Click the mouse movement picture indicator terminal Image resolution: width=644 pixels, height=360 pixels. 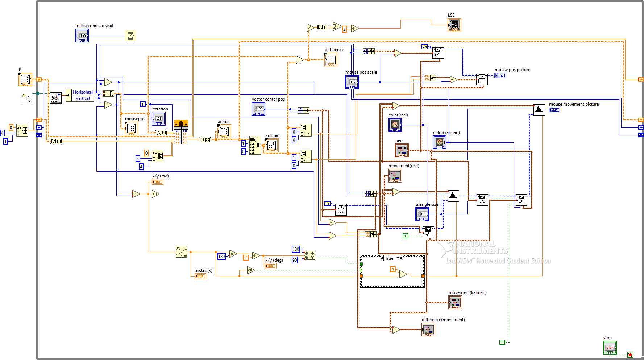(x=554, y=110)
